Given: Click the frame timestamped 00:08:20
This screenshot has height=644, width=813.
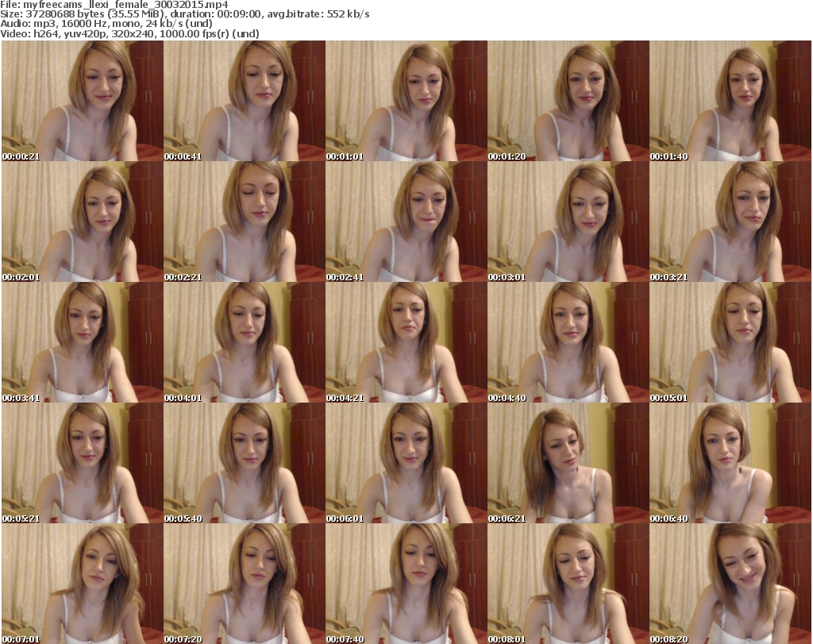Looking at the screenshot, I should pyautogui.click(x=730, y=584).
